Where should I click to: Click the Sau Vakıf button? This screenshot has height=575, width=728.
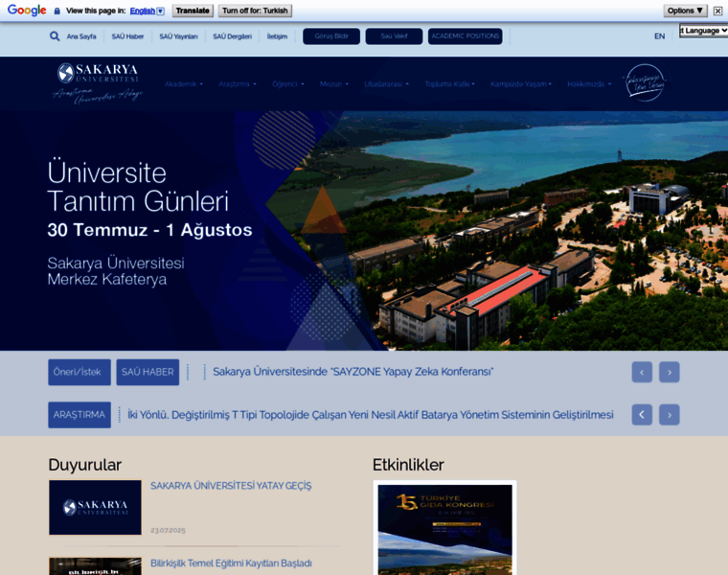coord(395,36)
